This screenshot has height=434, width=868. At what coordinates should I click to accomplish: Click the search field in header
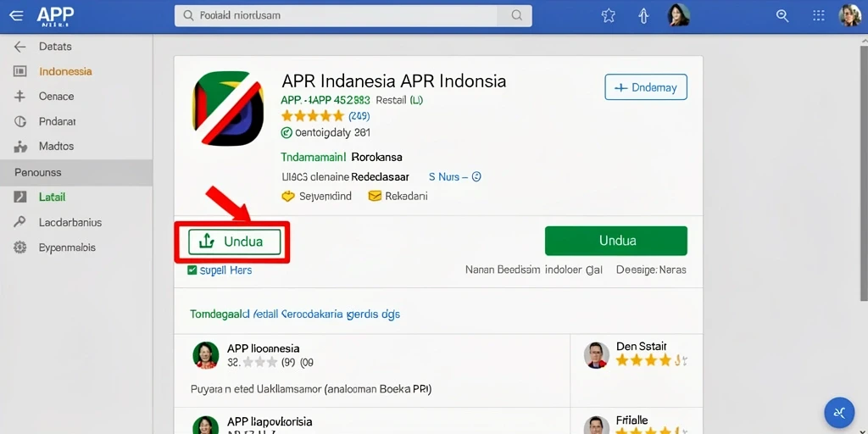click(x=353, y=16)
